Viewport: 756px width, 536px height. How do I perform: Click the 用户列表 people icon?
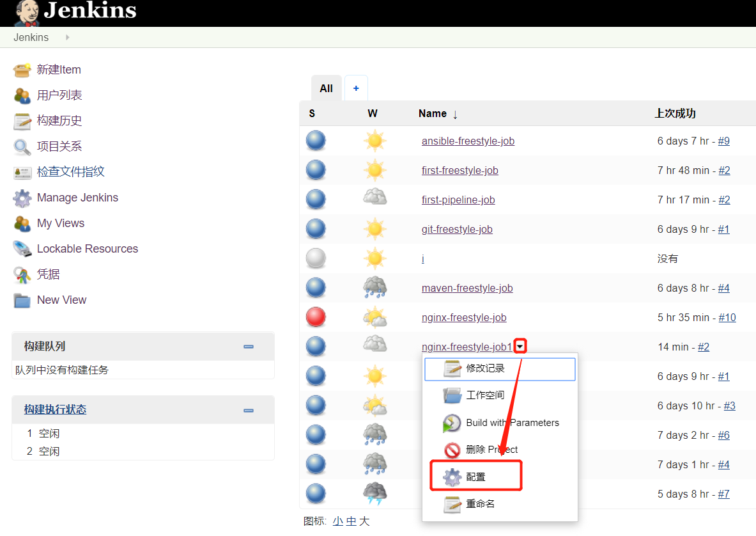tap(22, 95)
